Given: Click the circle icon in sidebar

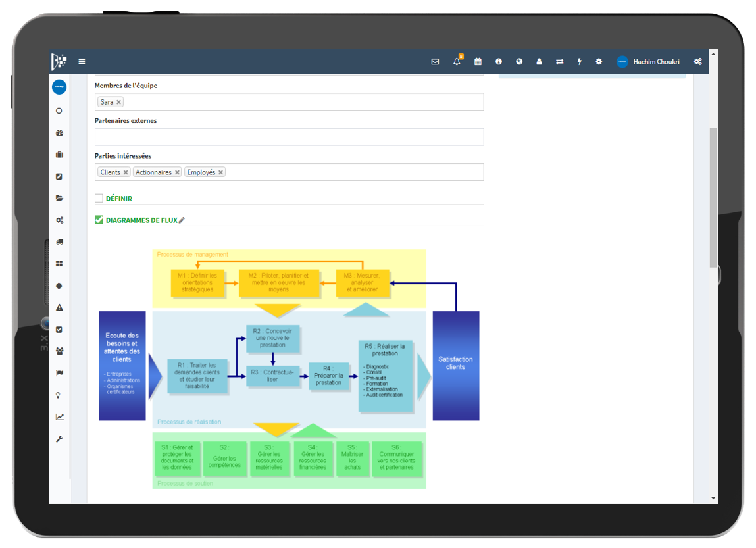Looking at the screenshot, I should point(59,111).
